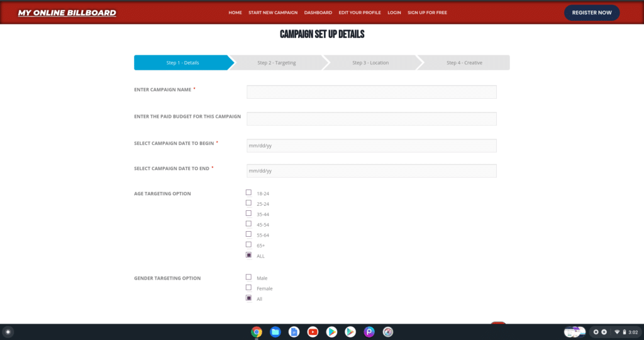644x340 pixels.
Task: Open Start New Campaign menu item
Action: [273, 13]
